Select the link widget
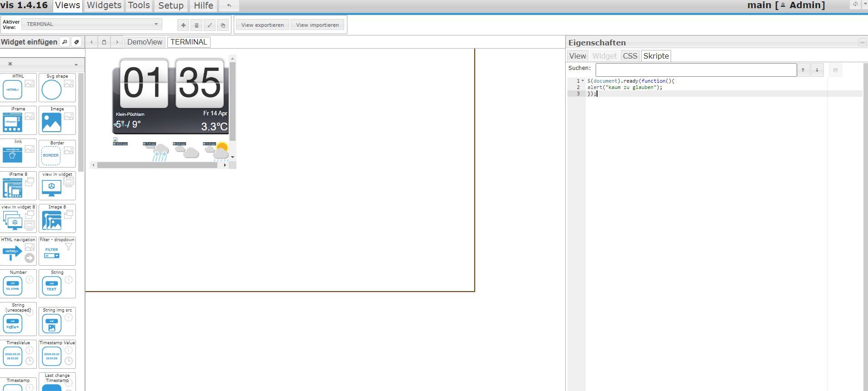 [x=18, y=153]
